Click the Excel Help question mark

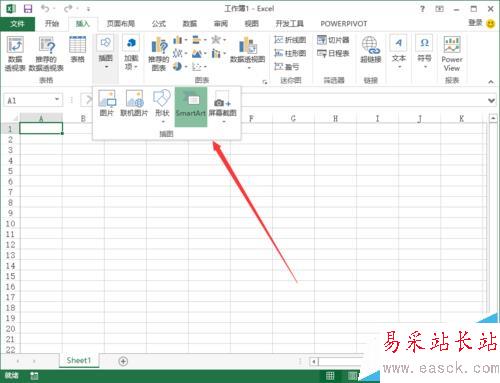pyautogui.click(x=422, y=9)
